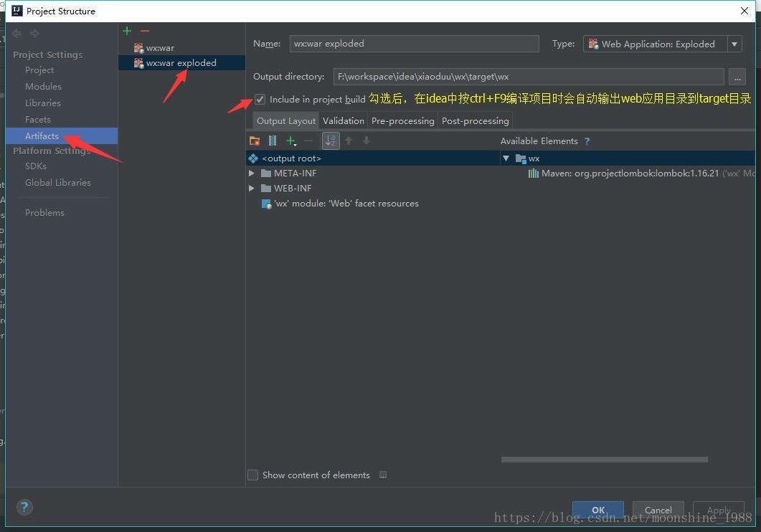The height and width of the screenshot is (532, 761).
Task: Click the OK button
Action: coord(598,510)
